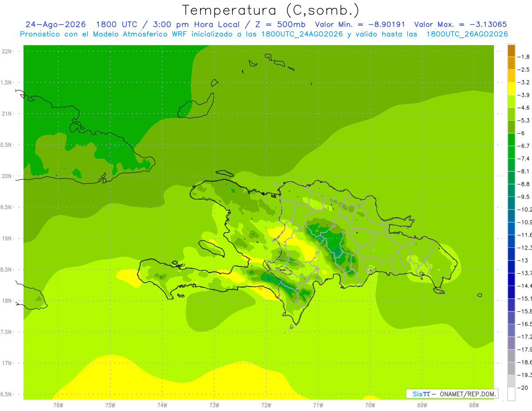Click the -4.6 colorbar value
This screenshot has width=532, height=411.
[x=524, y=108]
